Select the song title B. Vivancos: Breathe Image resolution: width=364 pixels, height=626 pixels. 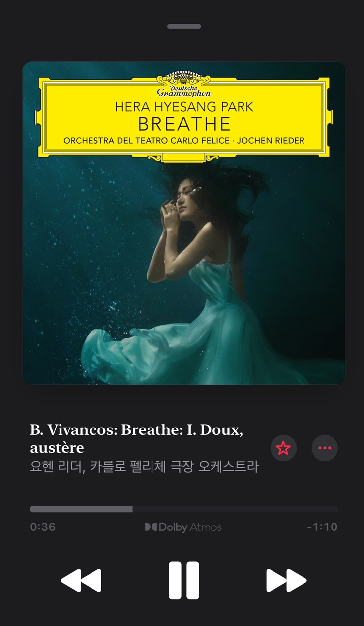[137, 438]
